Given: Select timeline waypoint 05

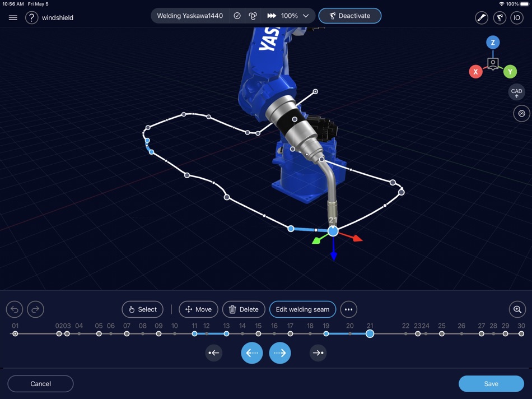Looking at the screenshot, I should 99,334.
